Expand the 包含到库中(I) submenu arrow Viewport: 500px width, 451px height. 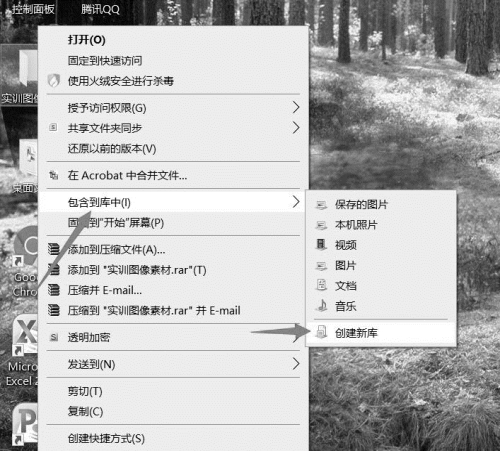tap(296, 202)
